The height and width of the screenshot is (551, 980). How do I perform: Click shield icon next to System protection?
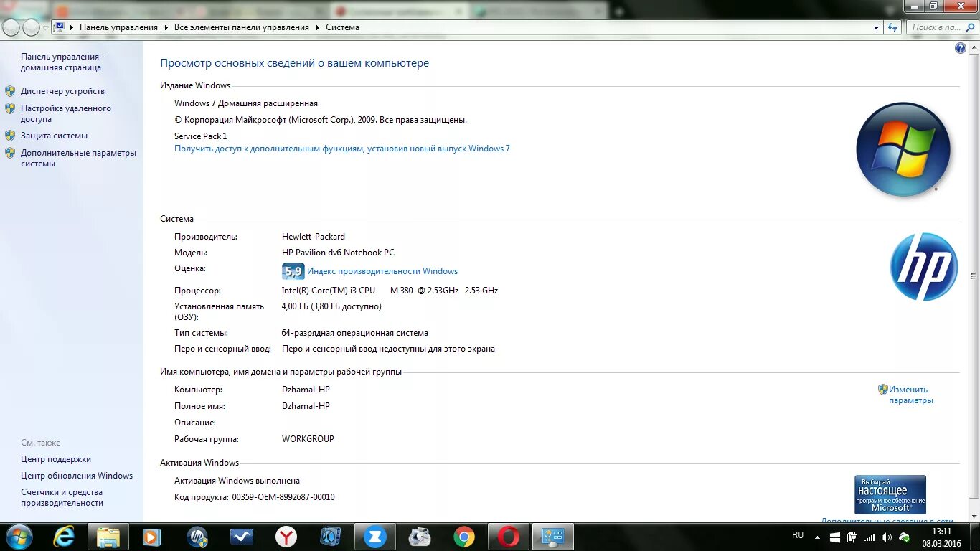click(x=10, y=136)
